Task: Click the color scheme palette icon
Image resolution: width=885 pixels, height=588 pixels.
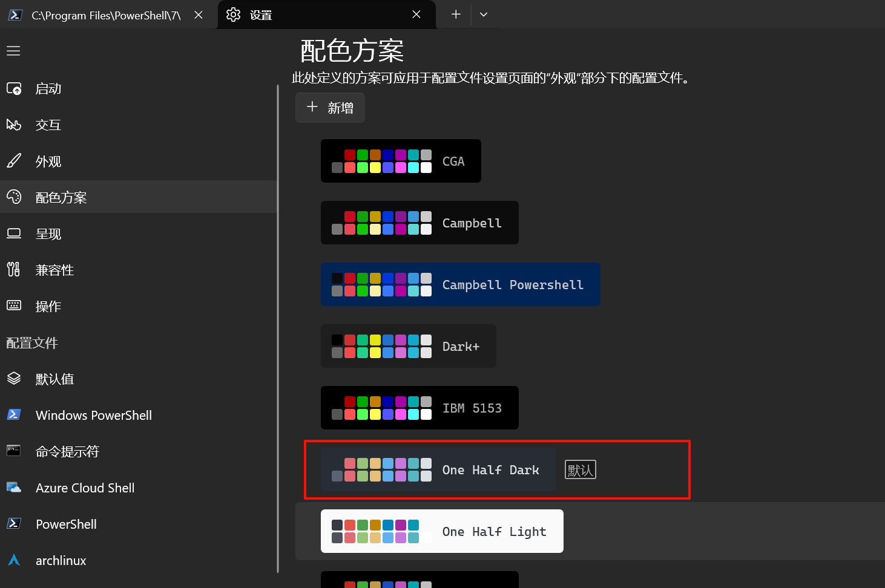Action: click(14, 197)
